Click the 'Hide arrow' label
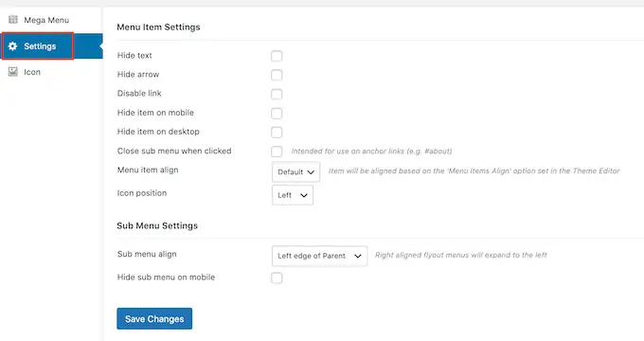644x341 pixels. pos(138,75)
